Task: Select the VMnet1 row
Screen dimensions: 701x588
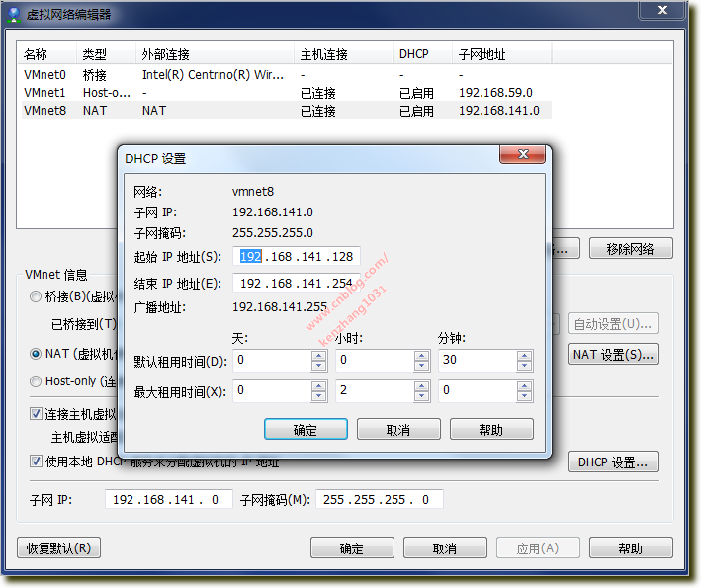Action: (x=286, y=93)
